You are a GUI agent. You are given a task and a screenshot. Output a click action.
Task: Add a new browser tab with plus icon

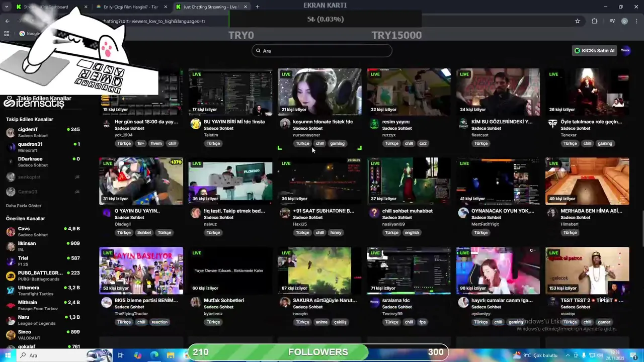tap(258, 7)
